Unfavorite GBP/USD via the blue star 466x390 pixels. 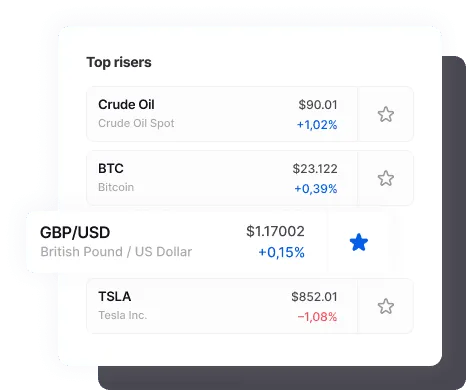pos(359,242)
